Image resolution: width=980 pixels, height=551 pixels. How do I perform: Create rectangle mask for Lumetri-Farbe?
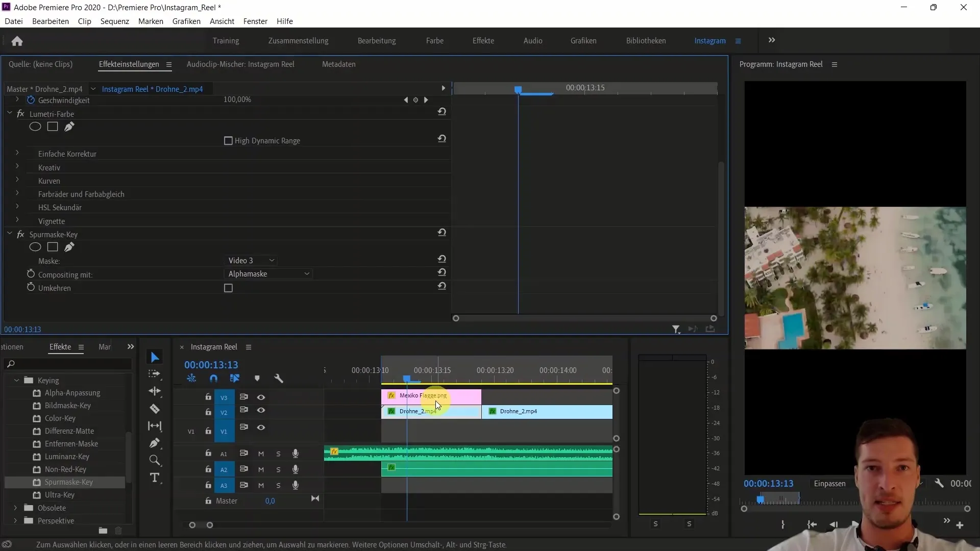[x=53, y=127]
